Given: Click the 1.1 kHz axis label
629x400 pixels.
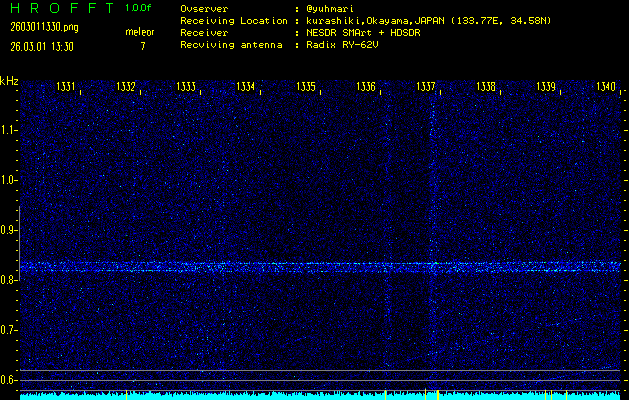Looking at the screenshot, I should point(9,130).
